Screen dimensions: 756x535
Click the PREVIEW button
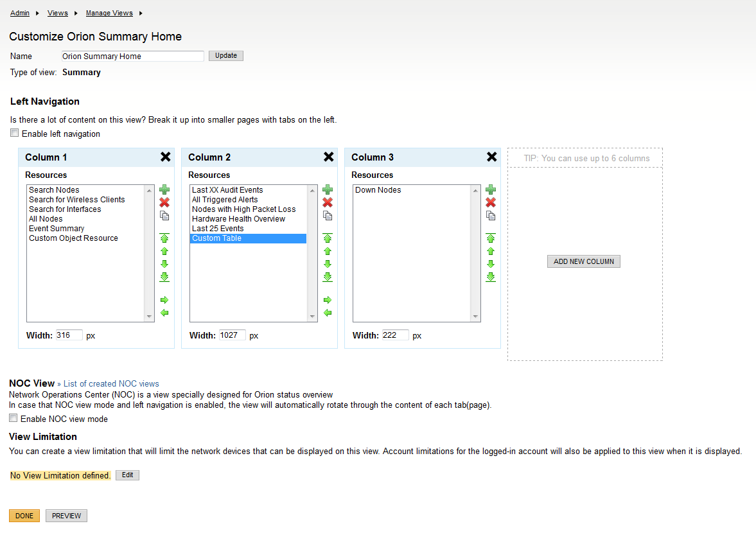[x=67, y=516]
